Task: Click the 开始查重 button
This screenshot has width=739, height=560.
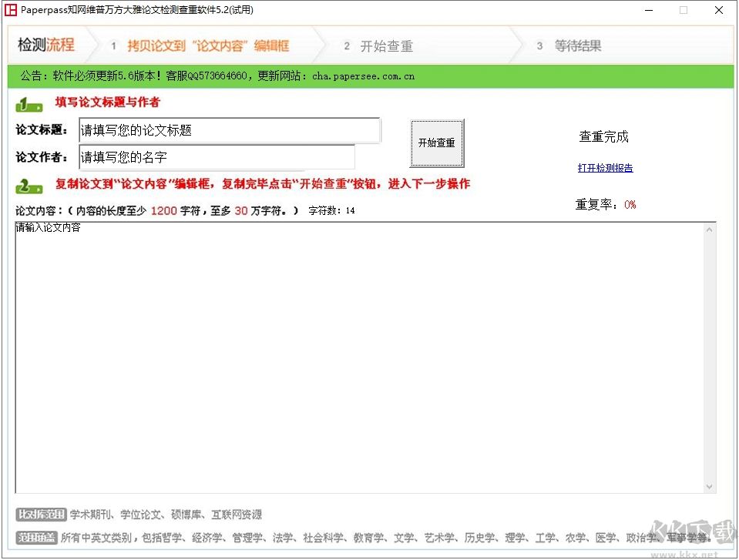Action: pos(437,143)
